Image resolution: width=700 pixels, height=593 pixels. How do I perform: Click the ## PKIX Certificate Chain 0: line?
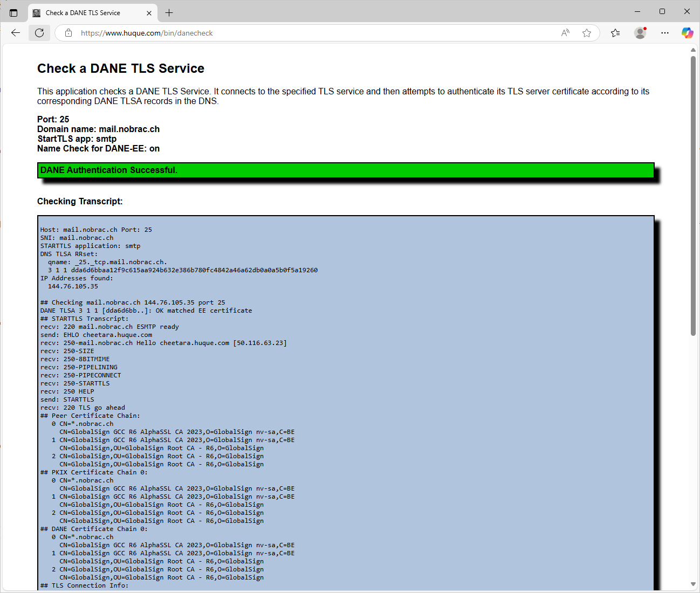pos(94,472)
